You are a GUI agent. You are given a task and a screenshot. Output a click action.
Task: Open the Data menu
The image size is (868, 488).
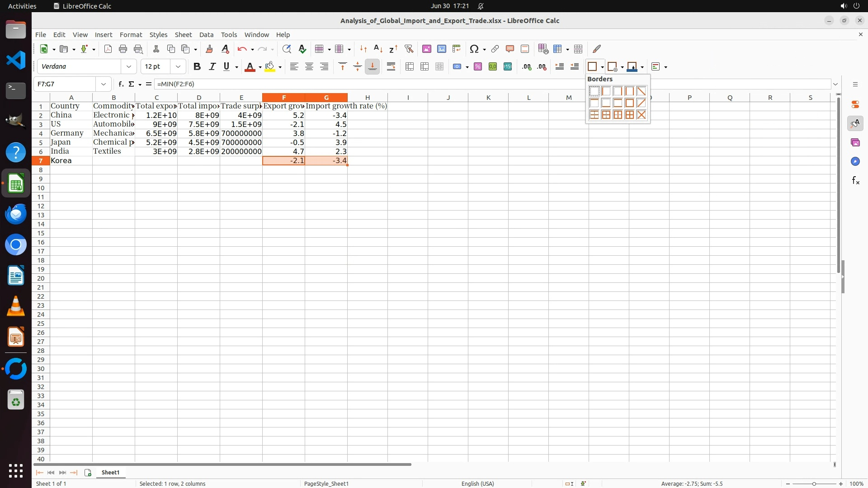tap(206, 34)
